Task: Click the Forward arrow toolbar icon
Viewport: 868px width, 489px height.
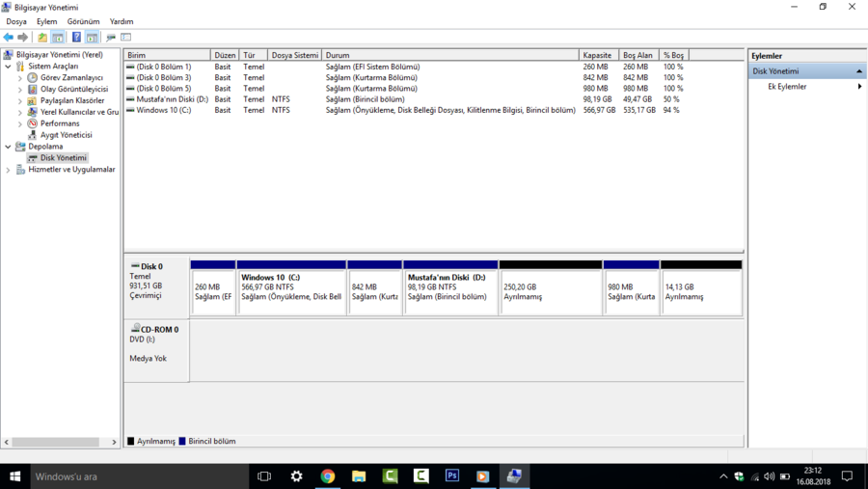Action: tap(23, 37)
